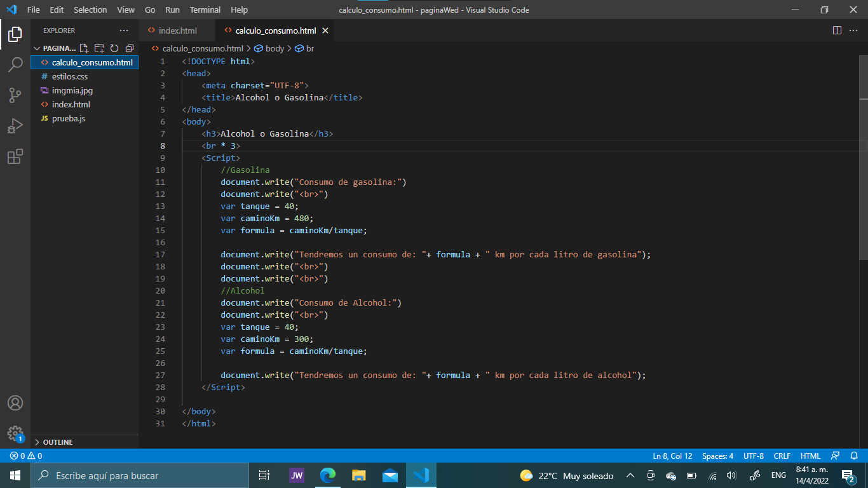Open the Edit menu
868x488 pixels.
point(57,10)
